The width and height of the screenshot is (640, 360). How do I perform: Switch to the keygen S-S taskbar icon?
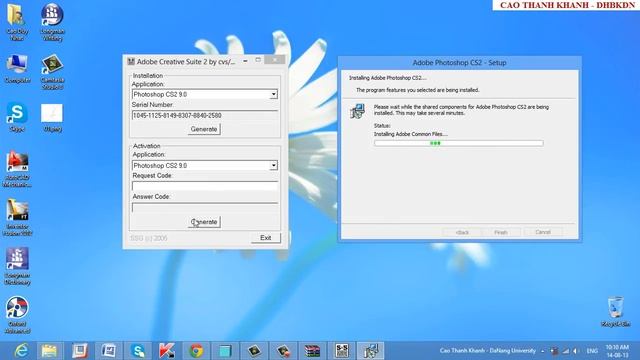pyautogui.click(x=342, y=351)
